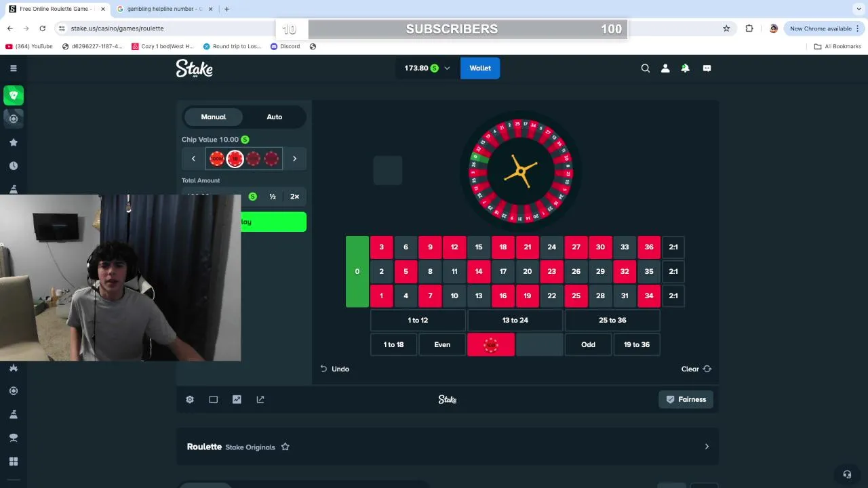Click the address bar URL
The width and height of the screenshot is (868, 488).
click(117, 28)
